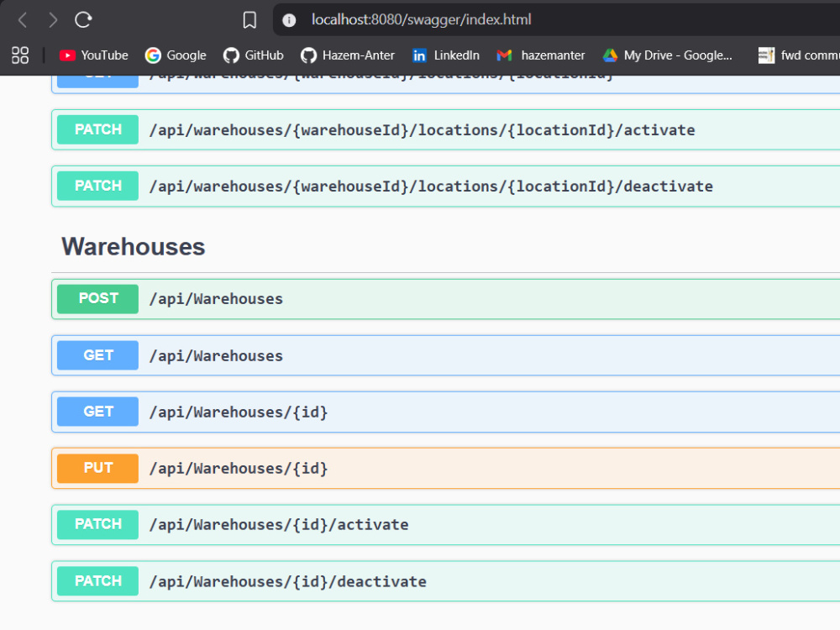Click the browser forward arrow icon

(x=52, y=20)
